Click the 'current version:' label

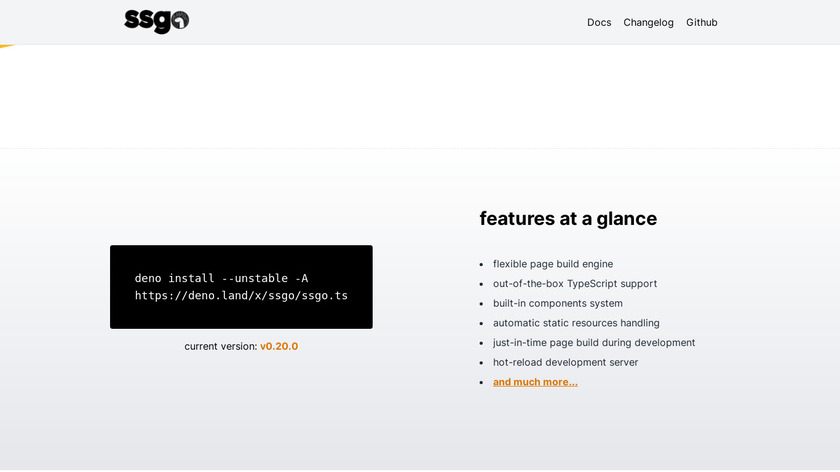tap(220, 346)
